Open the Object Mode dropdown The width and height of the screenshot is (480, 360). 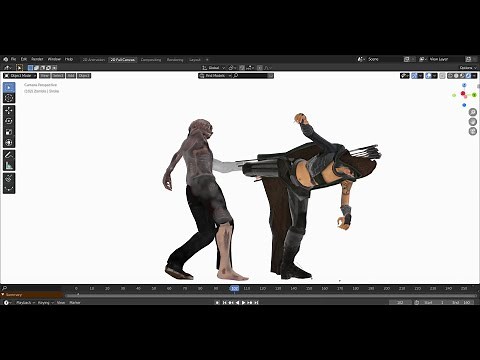(x=20, y=76)
